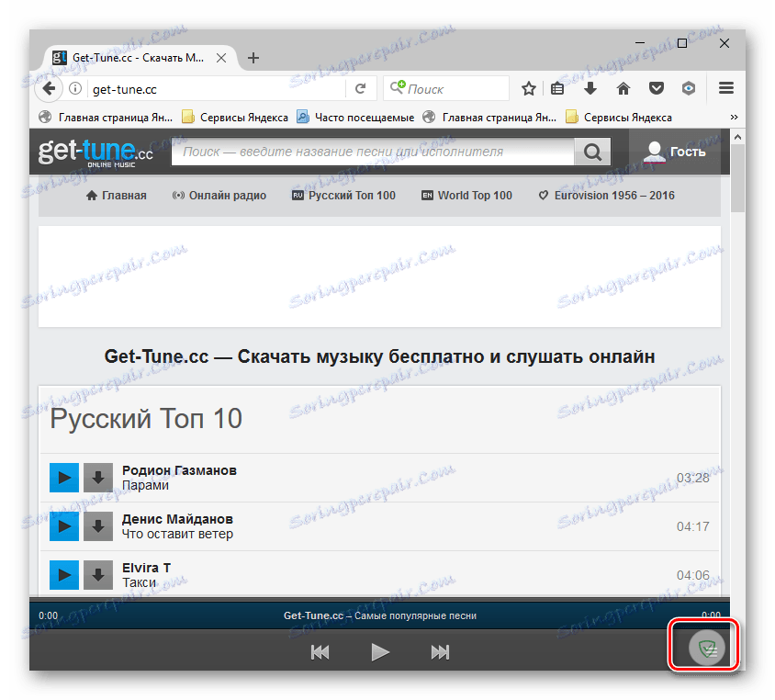The width and height of the screenshot is (775, 700).
Task: Skip to next track in the player
Action: pyautogui.click(x=440, y=651)
